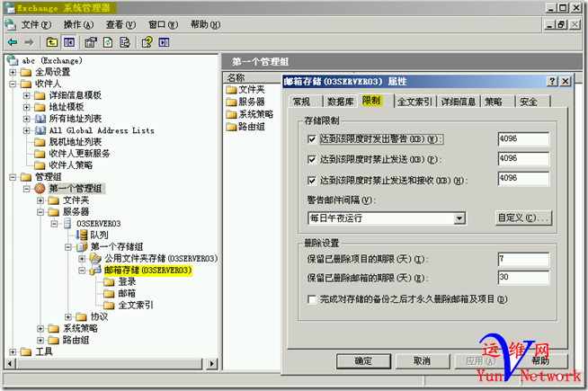Select the 邮箱存储 (03SERVER03) tree icon
588x391 pixels.
click(95, 270)
